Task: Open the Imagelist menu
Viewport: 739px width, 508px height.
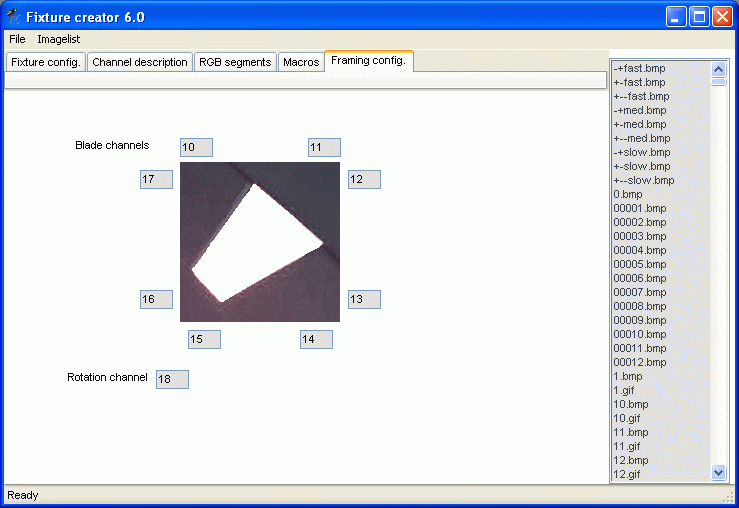Action: point(59,39)
